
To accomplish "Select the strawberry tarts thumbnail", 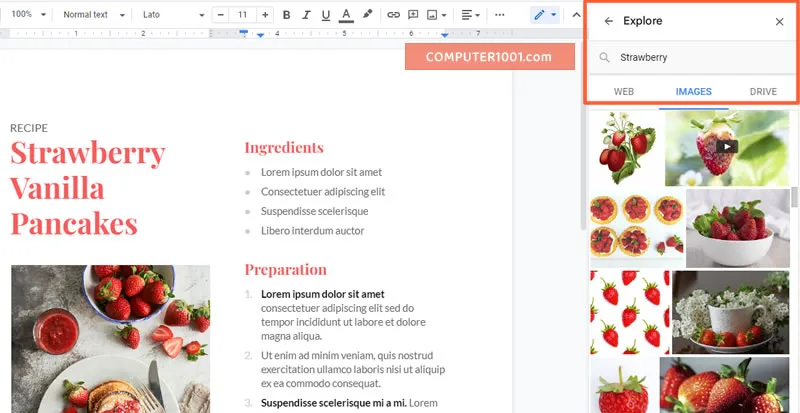I will [x=637, y=228].
